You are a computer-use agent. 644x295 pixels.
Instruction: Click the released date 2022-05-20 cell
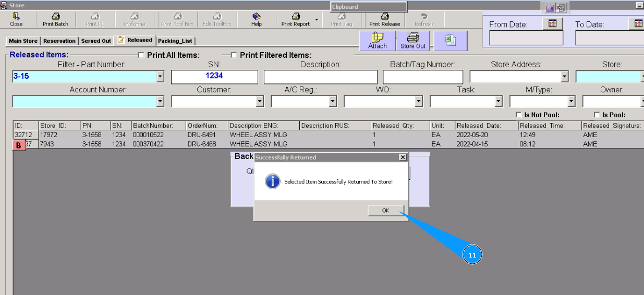click(487, 135)
